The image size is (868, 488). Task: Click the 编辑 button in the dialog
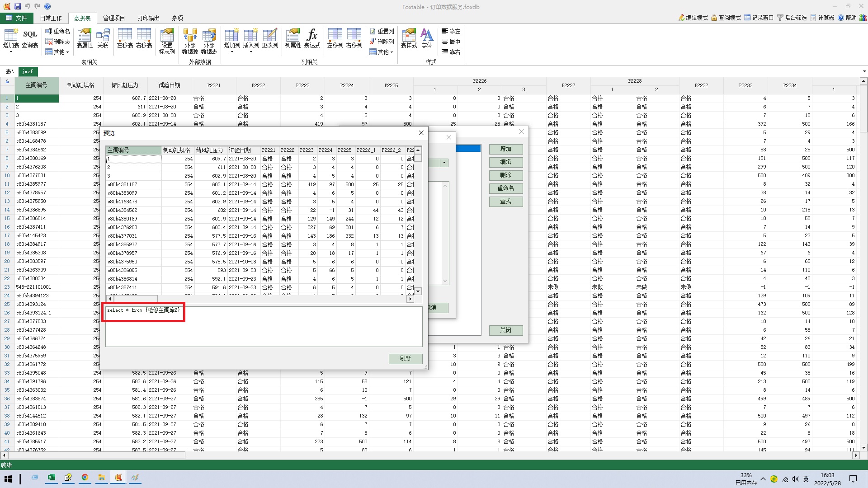tap(506, 162)
